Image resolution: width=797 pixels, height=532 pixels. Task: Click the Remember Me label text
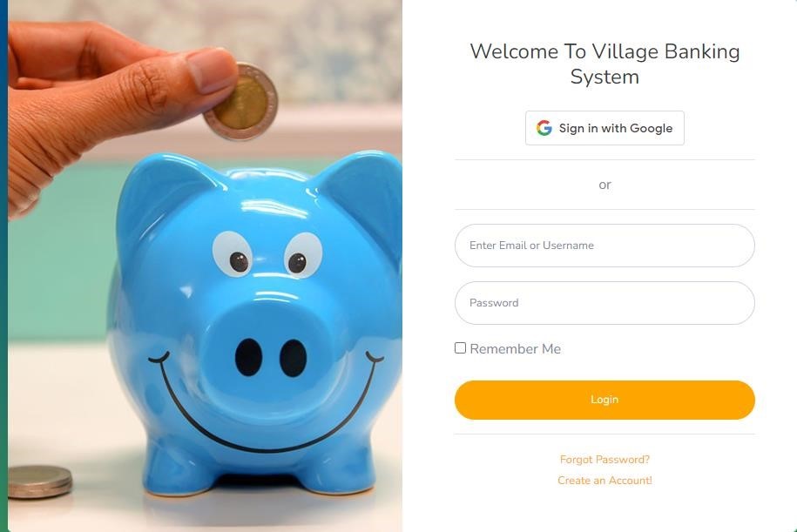515,348
